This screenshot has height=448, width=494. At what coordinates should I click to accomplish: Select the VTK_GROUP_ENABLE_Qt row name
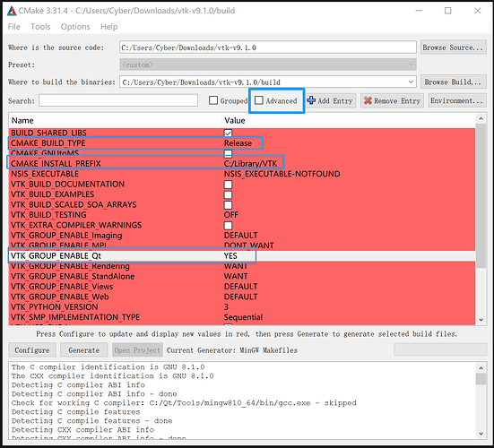click(56, 255)
